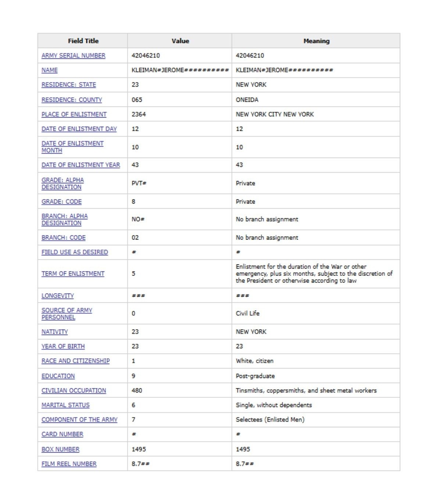Open the ARMY SERIAL NUMBER field link
This screenshot has height=504, width=441.
click(73, 55)
